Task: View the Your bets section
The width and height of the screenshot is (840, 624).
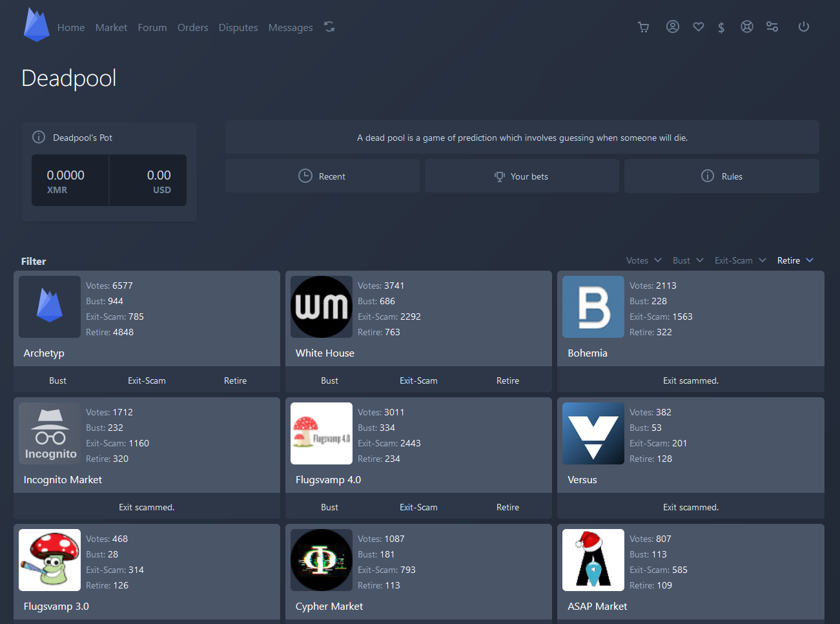Action: coord(522,176)
